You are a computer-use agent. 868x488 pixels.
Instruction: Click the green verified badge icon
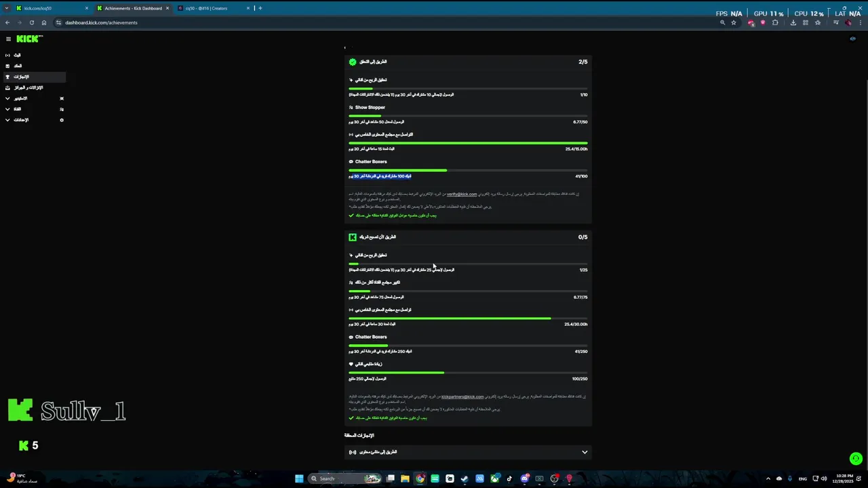(353, 62)
